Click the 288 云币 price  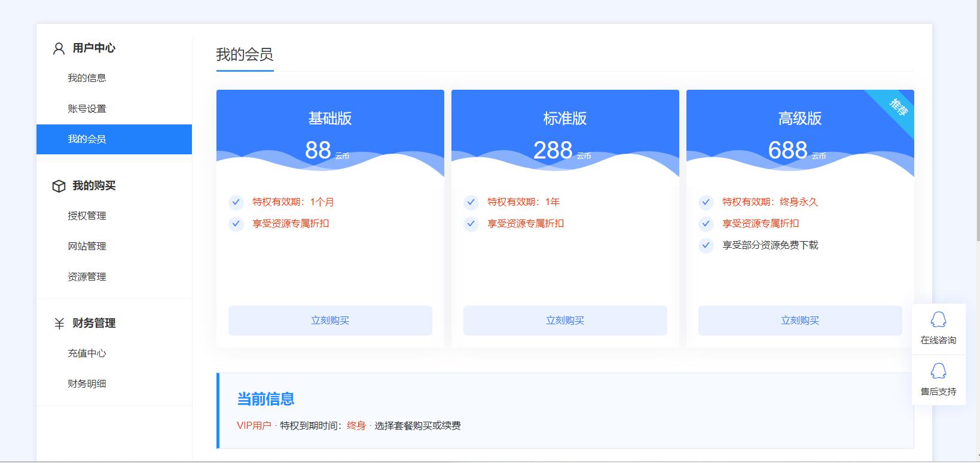[562, 150]
